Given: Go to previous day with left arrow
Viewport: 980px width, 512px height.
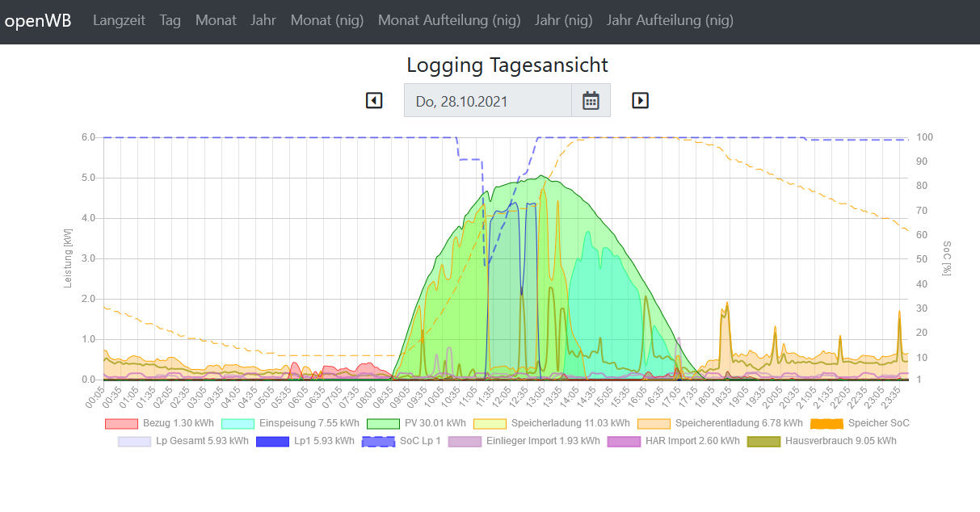Looking at the screenshot, I should pos(373,100).
